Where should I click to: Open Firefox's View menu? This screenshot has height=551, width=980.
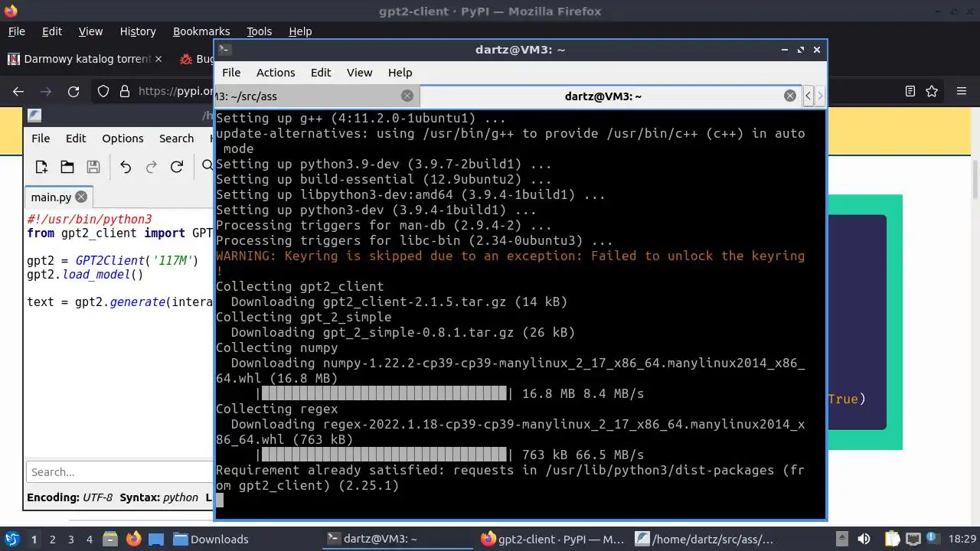tap(90, 31)
